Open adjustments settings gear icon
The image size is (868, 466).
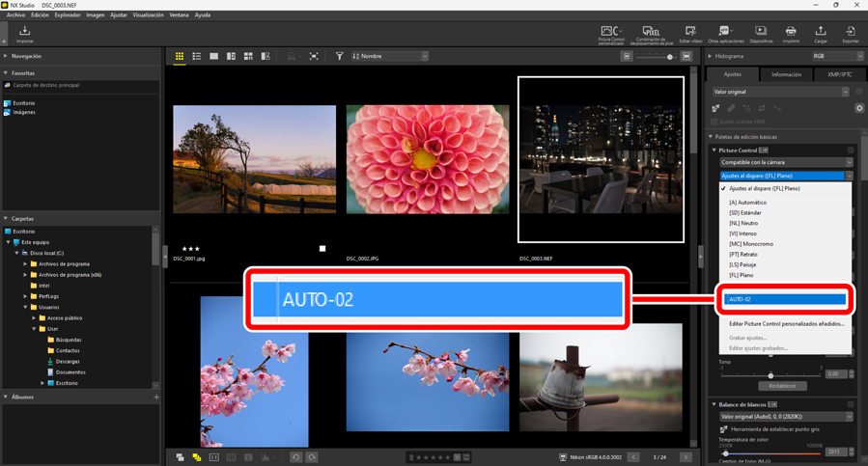tap(859, 108)
